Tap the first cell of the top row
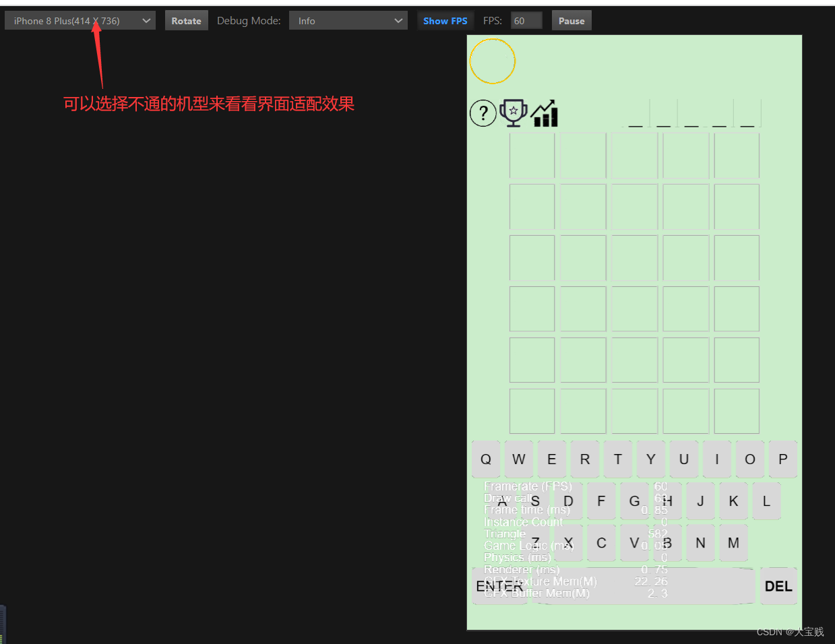This screenshot has width=835, height=644. click(x=532, y=156)
